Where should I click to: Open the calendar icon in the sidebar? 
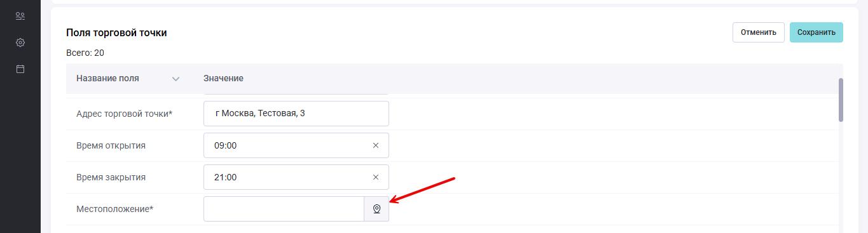point(20,69)
